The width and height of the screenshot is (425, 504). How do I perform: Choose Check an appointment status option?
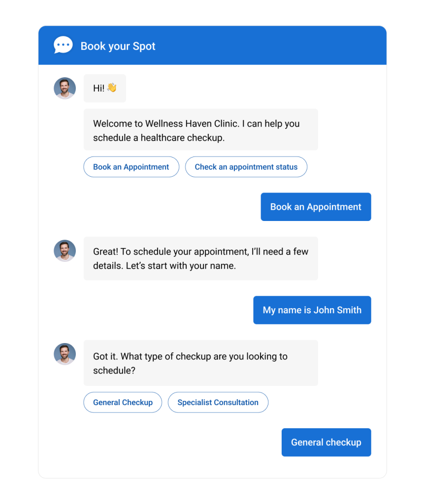point(246,167)
